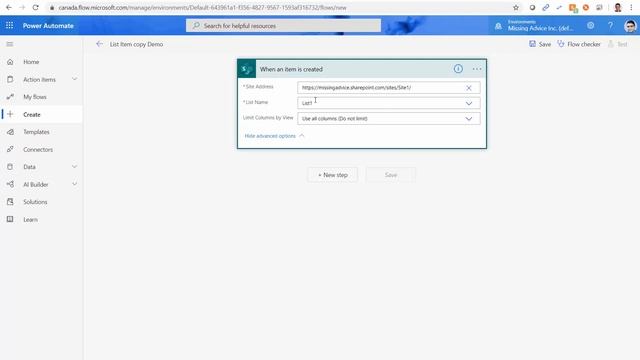Click the search for helpful resources box

[x=283, y=25]
